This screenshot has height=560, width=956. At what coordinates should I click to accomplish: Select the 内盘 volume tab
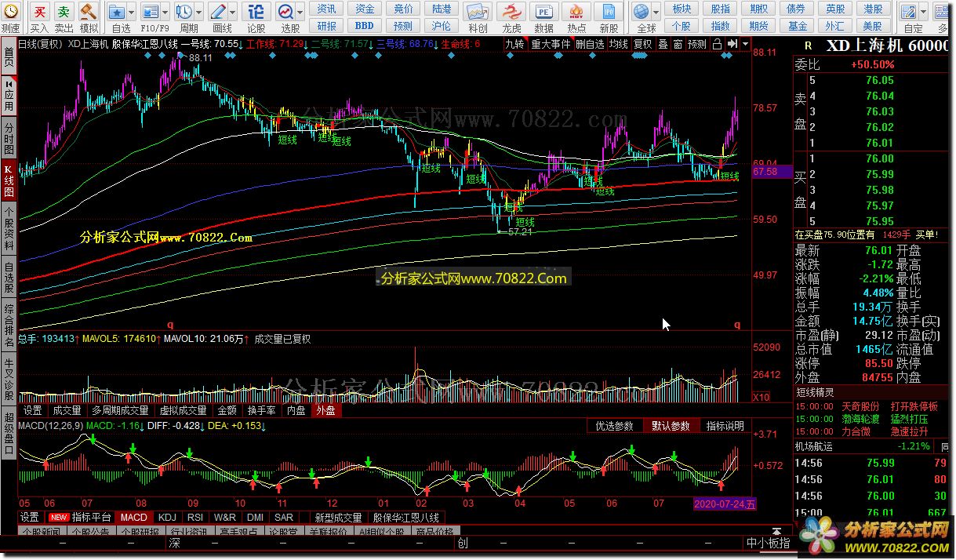(296, 410)
